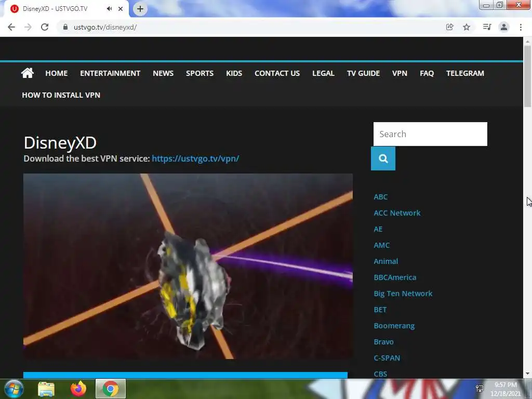This screenshot has width=532, height=399.
Task: Open the Boomerang channel link
Action: pos(394,326)
